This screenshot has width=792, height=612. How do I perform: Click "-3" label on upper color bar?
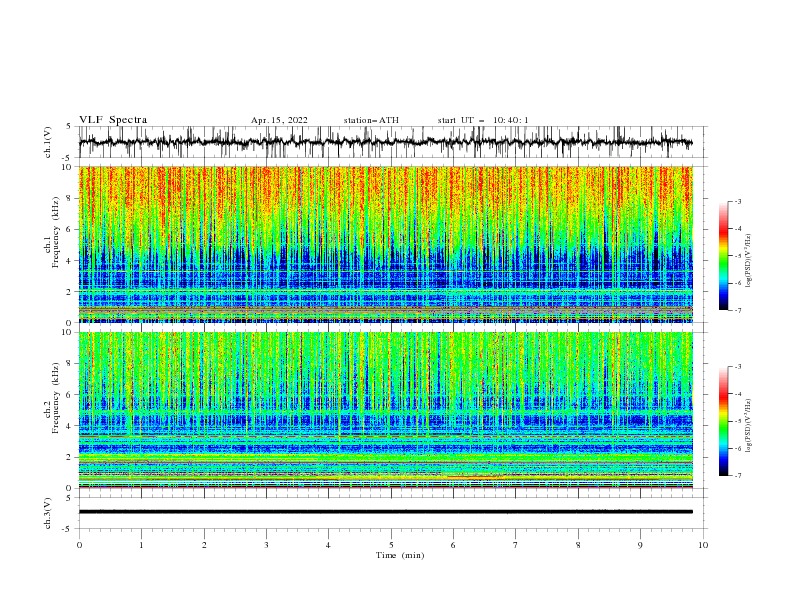coord(738,201)
